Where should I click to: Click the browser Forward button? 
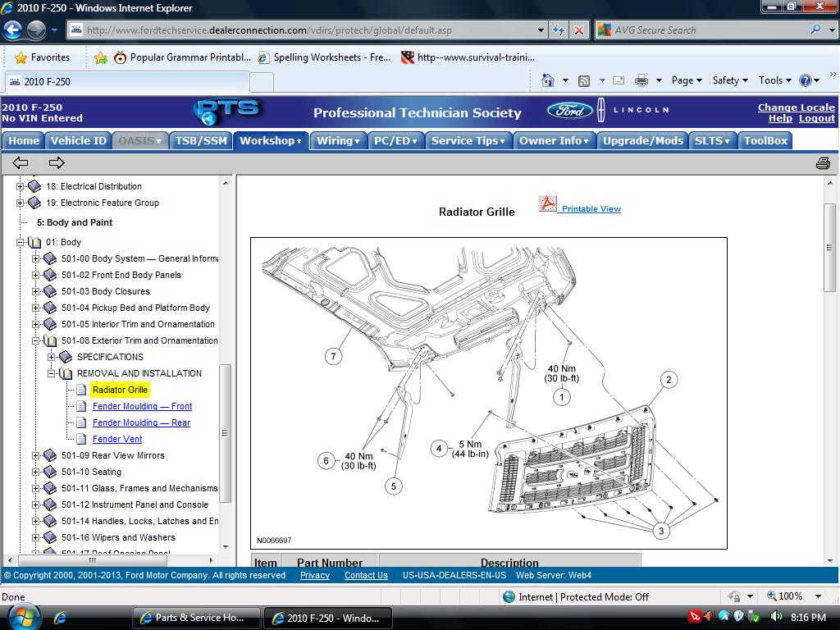tap(36, 30)
